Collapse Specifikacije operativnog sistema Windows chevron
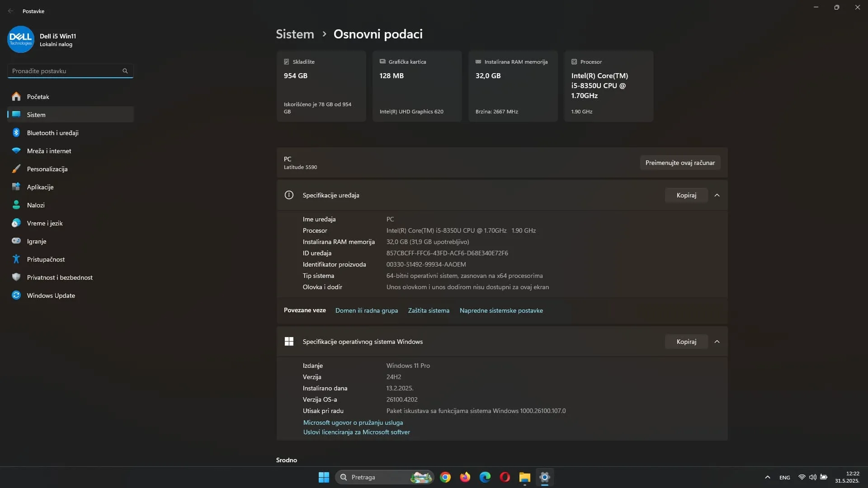 pyautogui.click(x=717, y=342)
